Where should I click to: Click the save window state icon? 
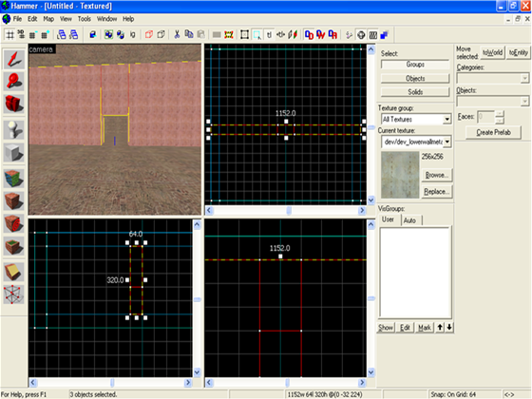74,34
